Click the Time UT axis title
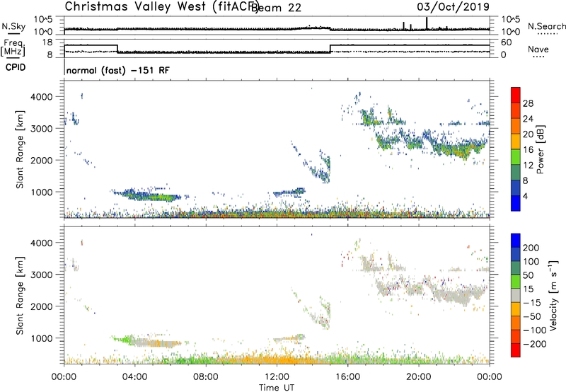 (277, 388)
